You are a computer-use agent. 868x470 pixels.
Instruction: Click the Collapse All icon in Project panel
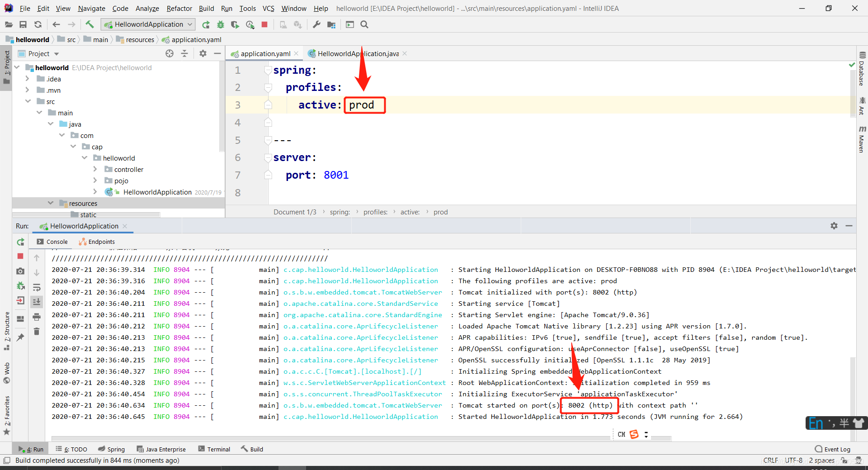coord(184,53)
